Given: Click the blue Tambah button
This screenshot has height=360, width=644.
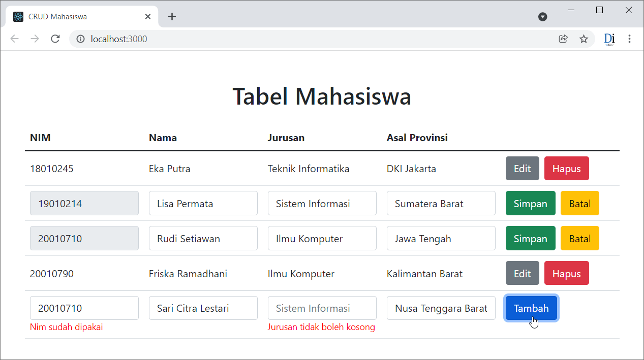Looking at the screenshot, I should click(x=531, y=308).
